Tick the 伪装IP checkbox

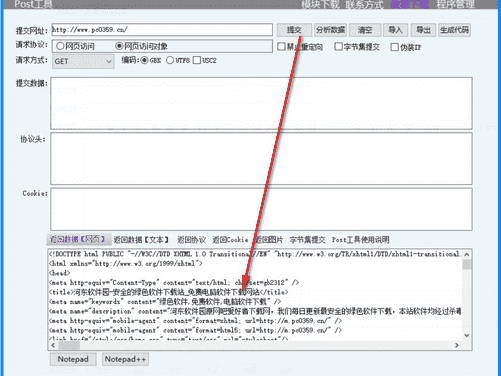(x=406, y=47)
